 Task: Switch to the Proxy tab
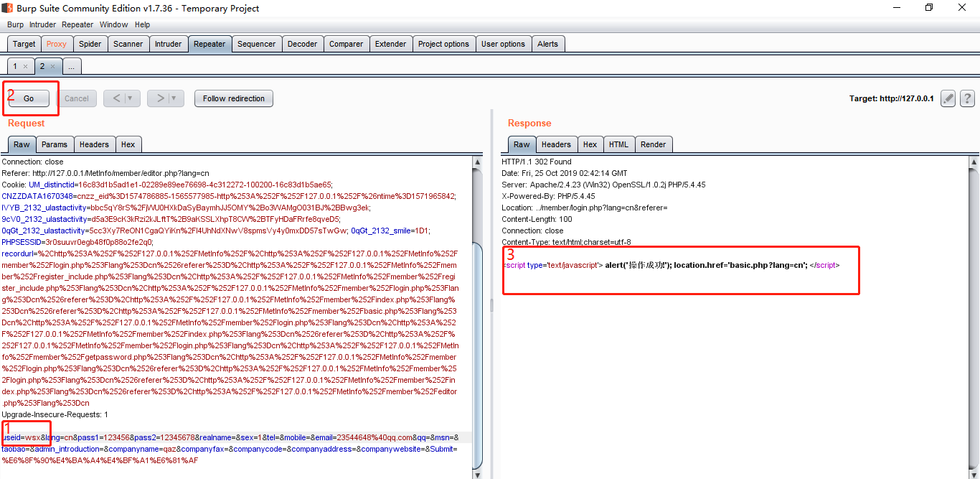point(57,44)
